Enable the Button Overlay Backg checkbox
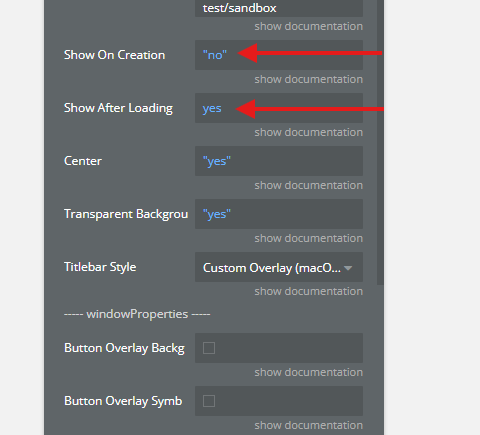The width and height of the screenshot is (480, 435). pos(209,348)
